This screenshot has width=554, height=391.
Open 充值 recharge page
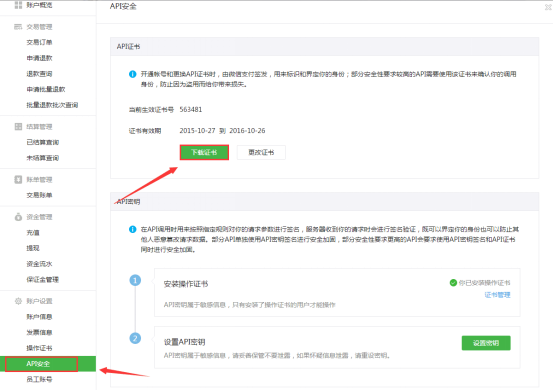33,233
